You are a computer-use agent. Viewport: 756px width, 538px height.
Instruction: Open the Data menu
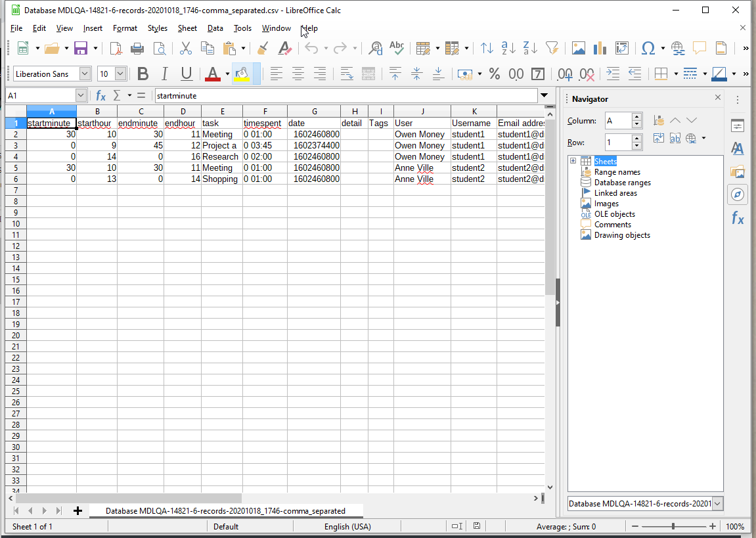point(215,28)
